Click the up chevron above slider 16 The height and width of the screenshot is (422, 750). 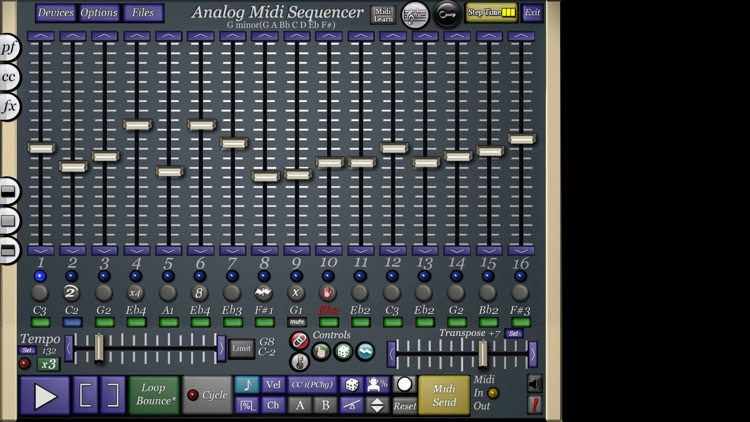coord(521,36)
